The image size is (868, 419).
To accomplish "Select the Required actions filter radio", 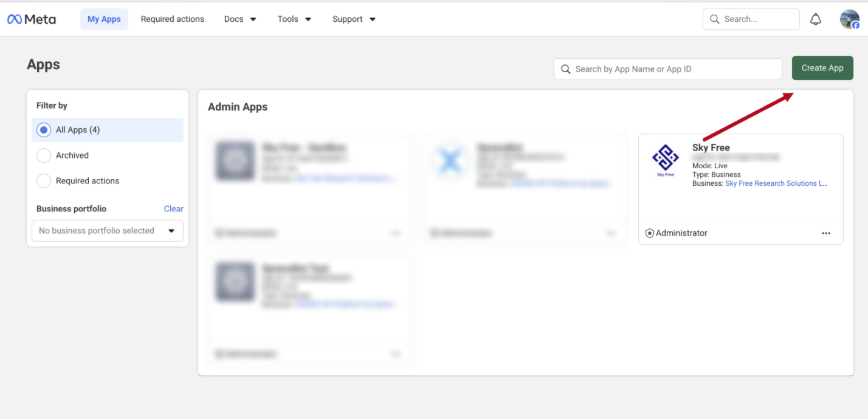I will tap(44, 181).
